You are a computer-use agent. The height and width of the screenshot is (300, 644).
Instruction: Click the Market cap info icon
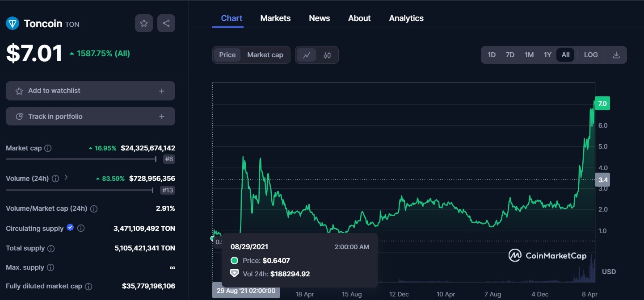48,148
